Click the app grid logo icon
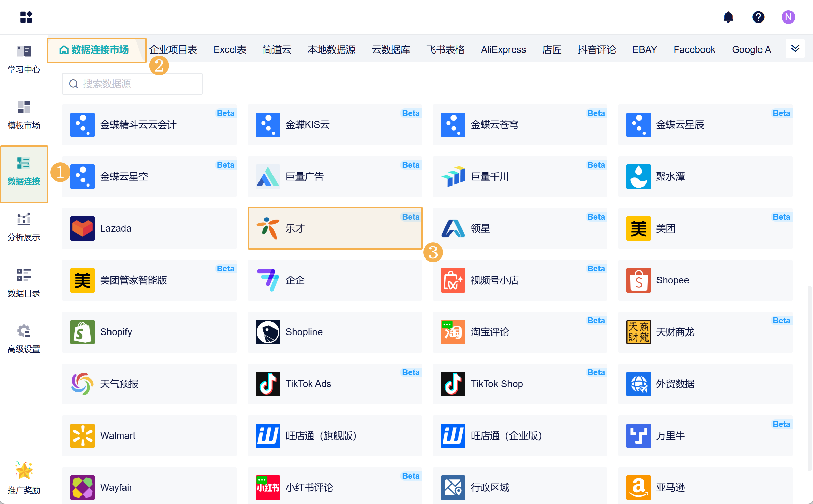Image resolution: width=813 pixels, height=504 pixels. pos(26,17)
